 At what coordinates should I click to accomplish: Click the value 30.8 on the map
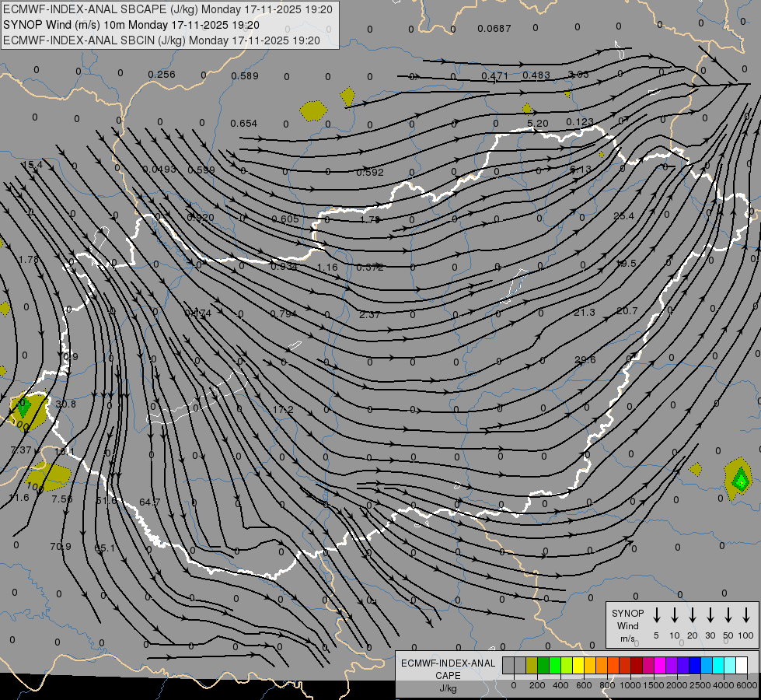click(x=65, y=404)
